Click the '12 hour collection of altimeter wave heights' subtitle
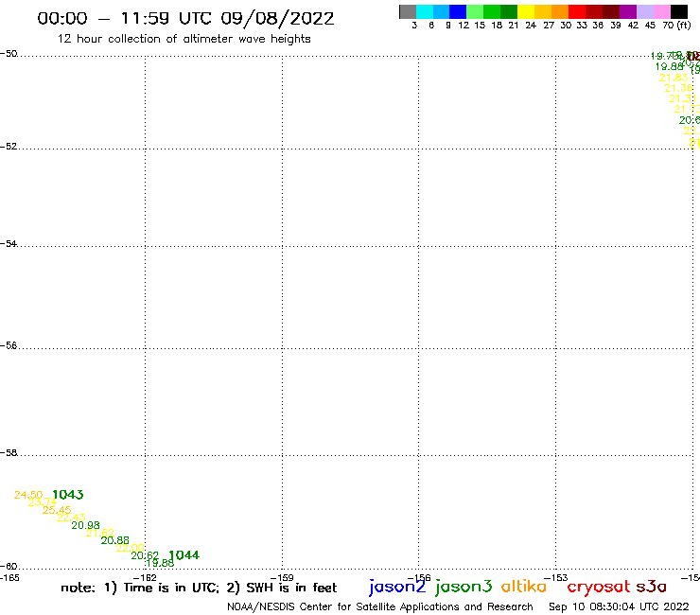Screen dimensions: 700x615 coord(184,39)
